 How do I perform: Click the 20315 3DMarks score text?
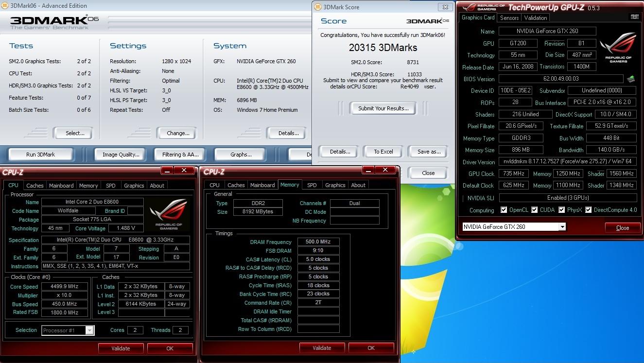[x=383, y=48]
